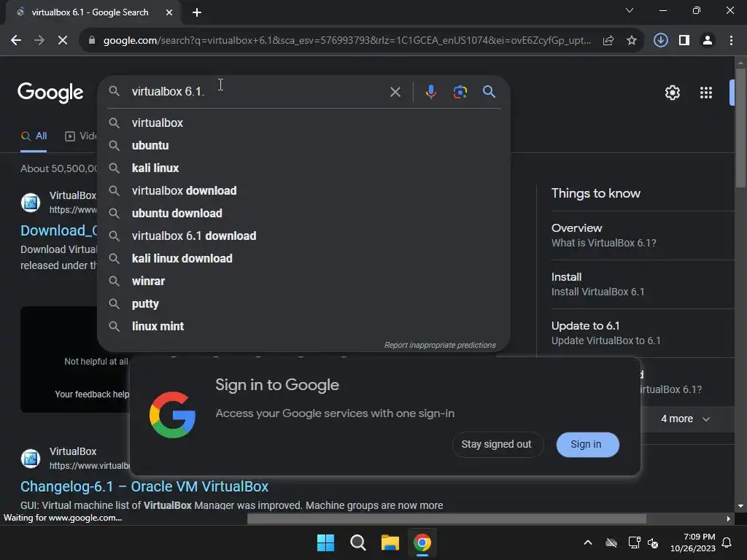This screenshot has width=747, height=560.
Task: Click the taskbar volume muted icon
Action: pyautogui.click(x=653, y=542)
